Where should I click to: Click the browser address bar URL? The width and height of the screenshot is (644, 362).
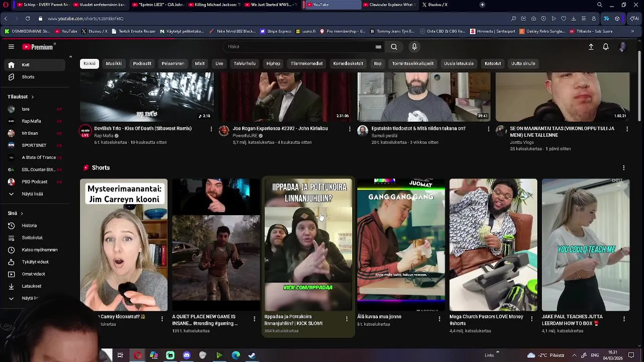[x=86, y=19]
